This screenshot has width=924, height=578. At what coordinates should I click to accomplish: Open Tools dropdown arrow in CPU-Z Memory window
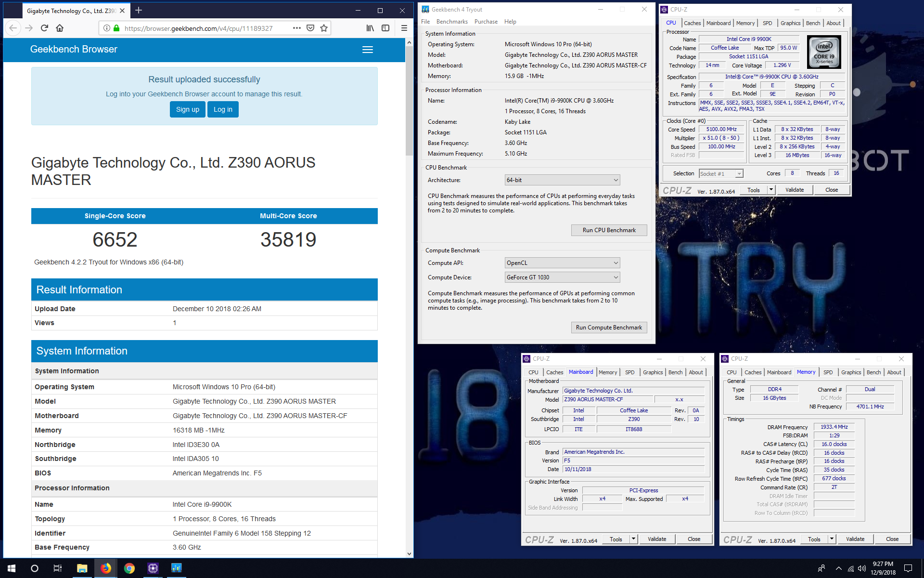click(832, 539)
